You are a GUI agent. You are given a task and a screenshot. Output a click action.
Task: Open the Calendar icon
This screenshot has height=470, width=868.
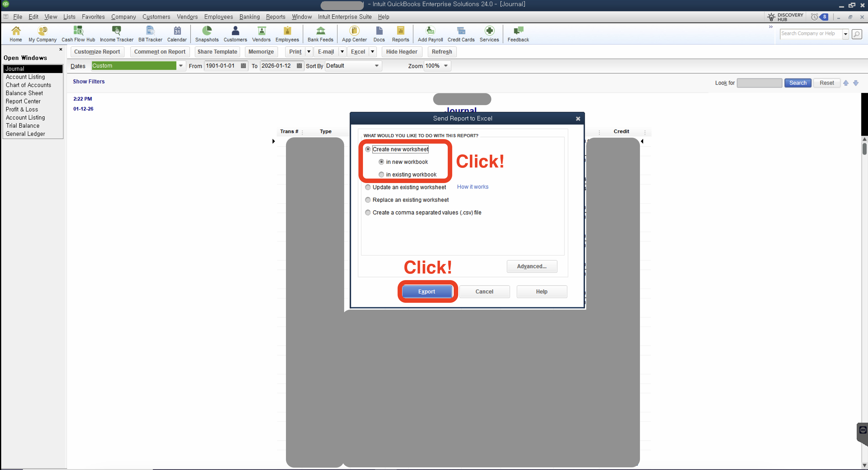(177, 34)
